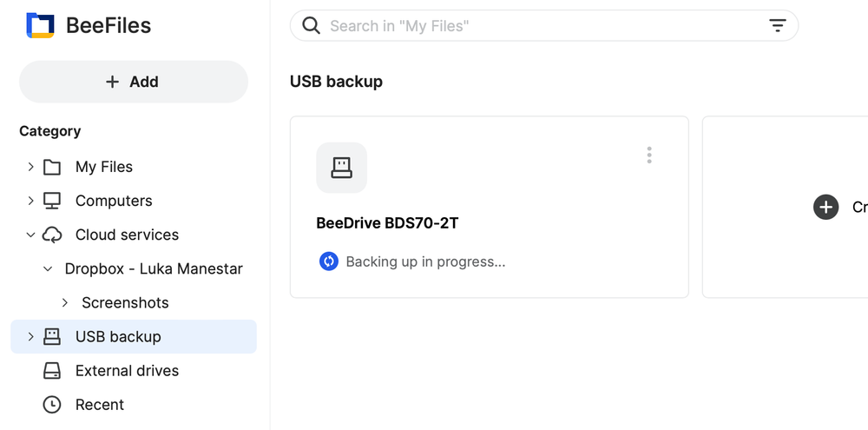The height and width of the screenshot is (430, 868).
Task: Expand the Computers tree node
Action: pos(31,201)
